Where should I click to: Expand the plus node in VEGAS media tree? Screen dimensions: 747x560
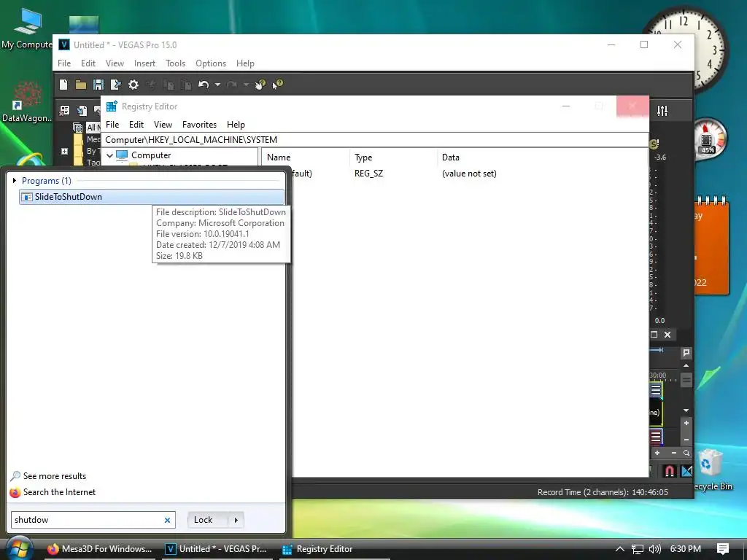(x=64, y=151)
